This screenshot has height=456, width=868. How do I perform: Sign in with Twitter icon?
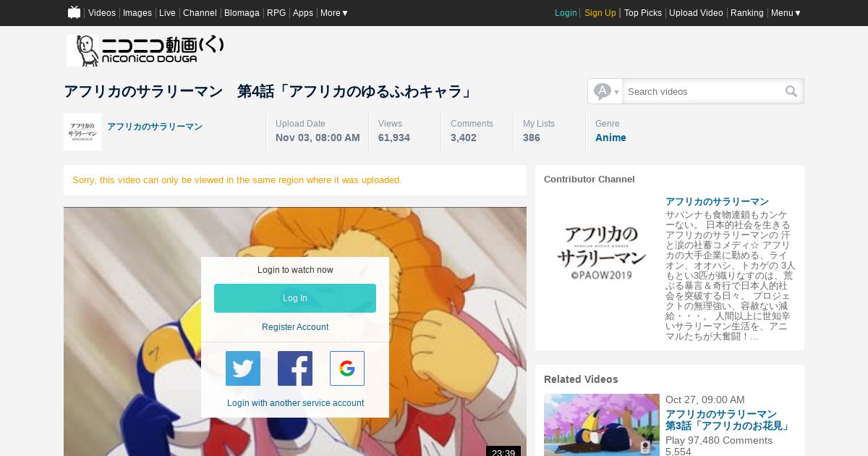click(243, 368)
